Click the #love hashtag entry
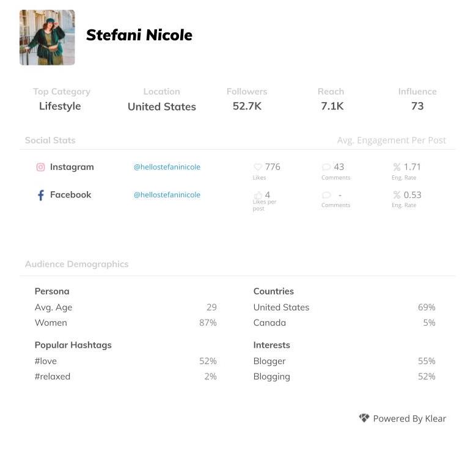The height and width of the screenshot is (457, 476). pyautogui.click(x=46, y=361)
